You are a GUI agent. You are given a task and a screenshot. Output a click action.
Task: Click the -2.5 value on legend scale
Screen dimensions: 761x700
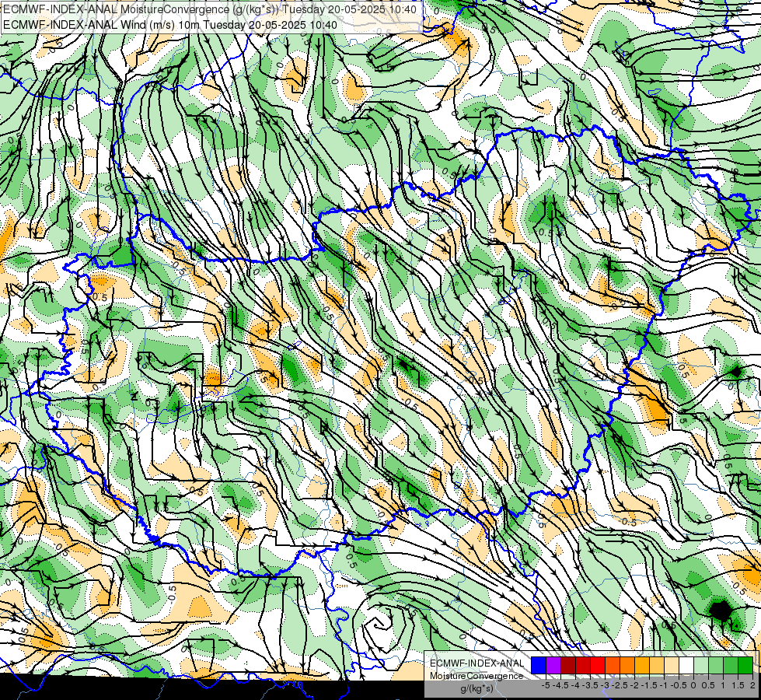tap(620, 685)
